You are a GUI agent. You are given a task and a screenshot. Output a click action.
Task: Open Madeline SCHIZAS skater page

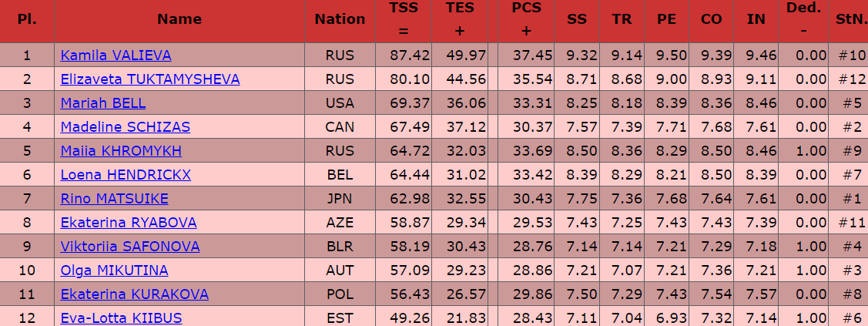point(126,127)
